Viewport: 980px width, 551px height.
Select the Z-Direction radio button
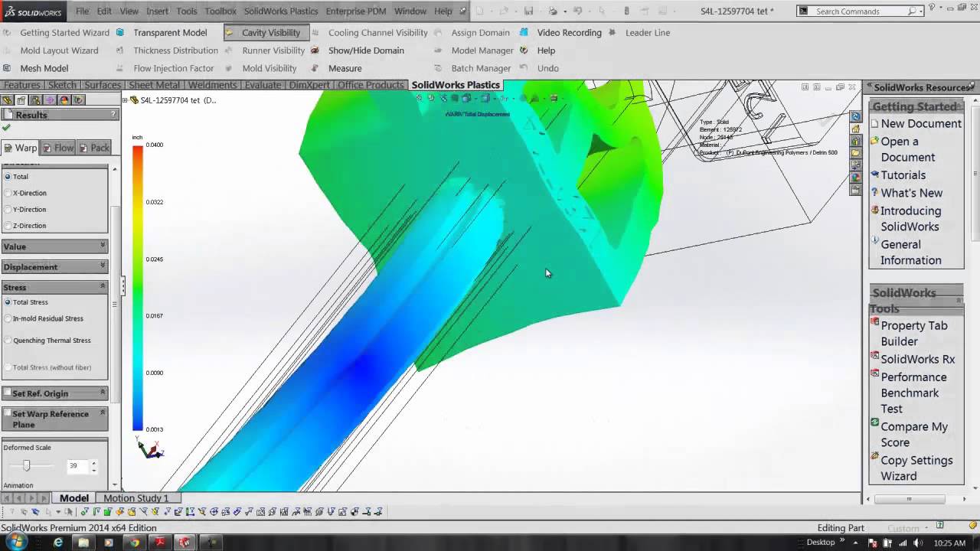(x=8, y=226)
